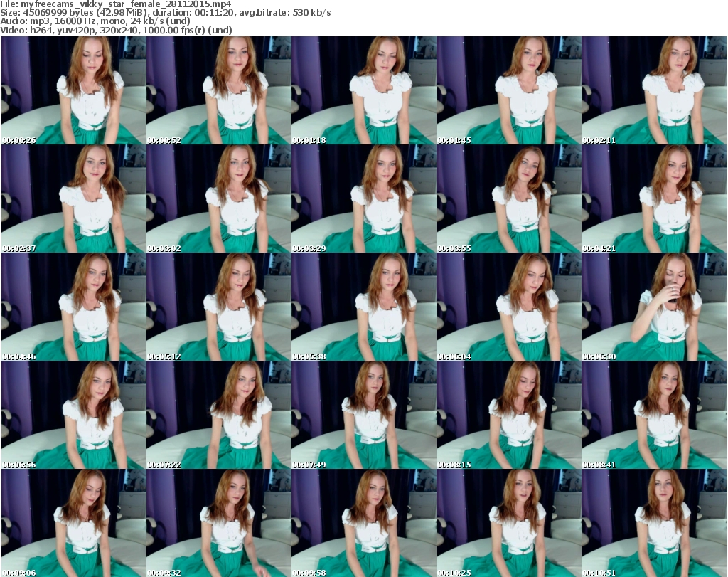Select the thumbnail stamped 00:07:49

(x=363, y=415)
